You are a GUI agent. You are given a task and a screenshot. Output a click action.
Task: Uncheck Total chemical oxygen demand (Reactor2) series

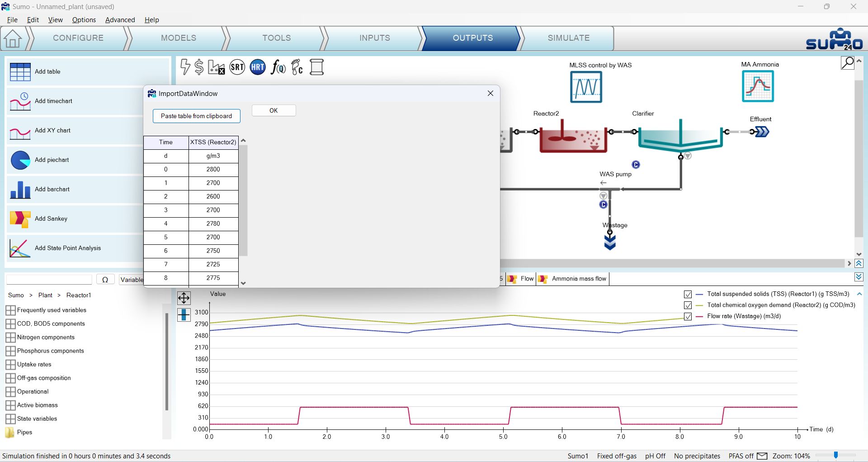click(x=688, y=305)
